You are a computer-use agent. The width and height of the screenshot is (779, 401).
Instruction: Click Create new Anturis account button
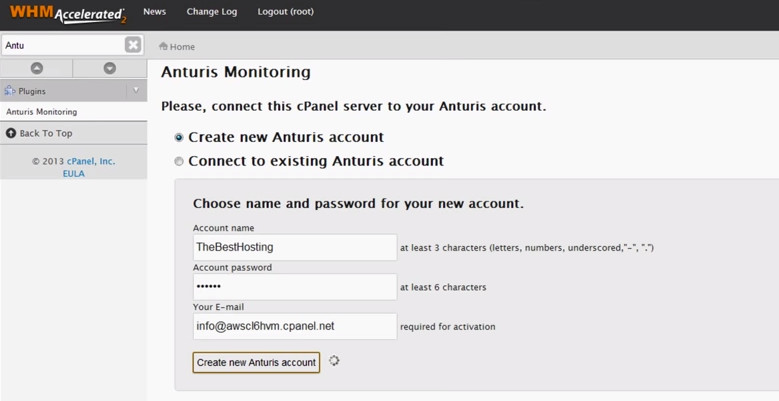click(x=256, y=362)
